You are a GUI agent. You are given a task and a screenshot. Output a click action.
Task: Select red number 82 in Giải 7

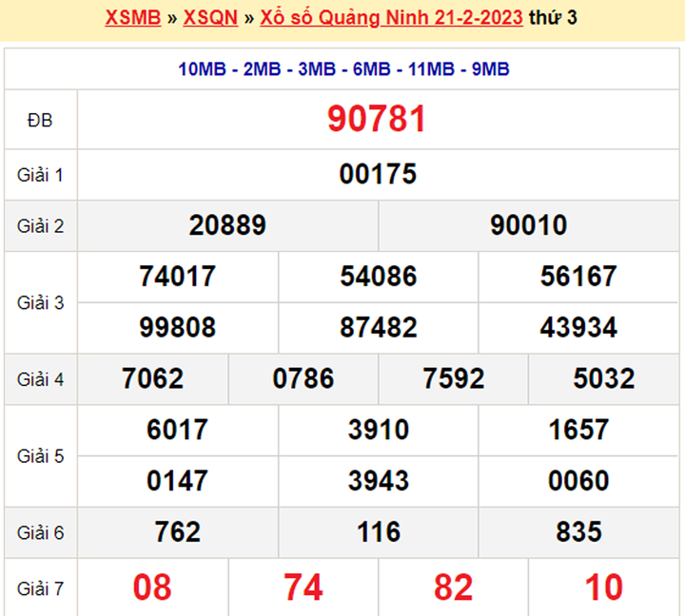coord(454,587)
